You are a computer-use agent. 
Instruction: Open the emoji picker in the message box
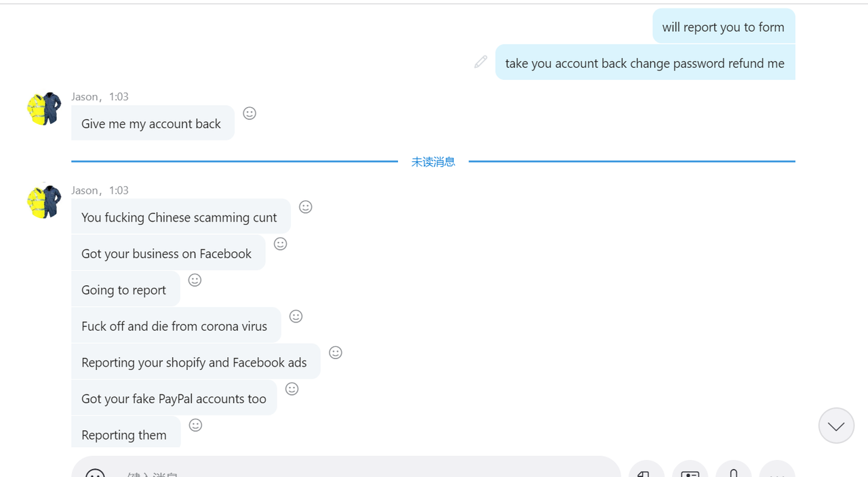(x=95, y=473)
